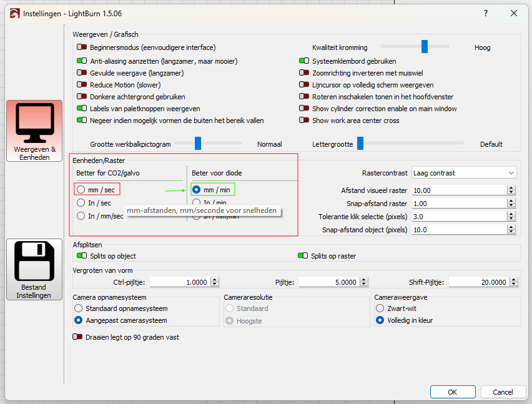Image resolution: width=532 pixels, height=404 pixels.
Task: Increase Tolerantie klik selectie with up arrow
Action: click(x=511, y=214)
